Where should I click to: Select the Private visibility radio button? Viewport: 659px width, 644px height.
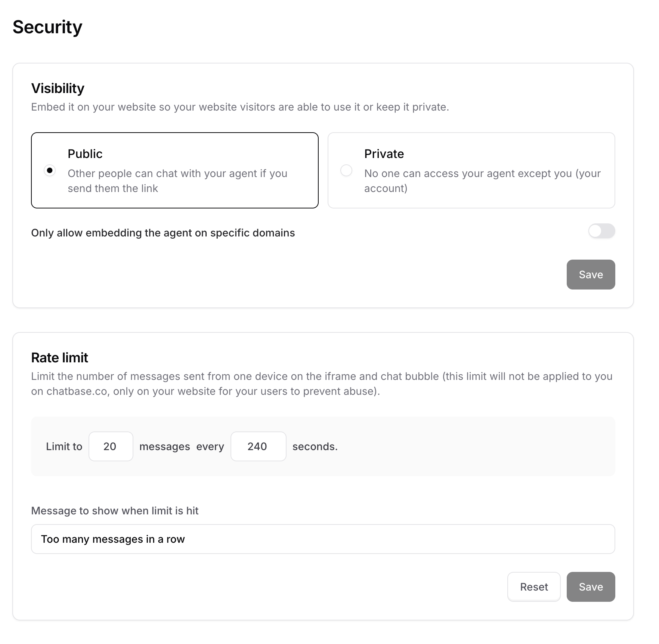point(346,170)
